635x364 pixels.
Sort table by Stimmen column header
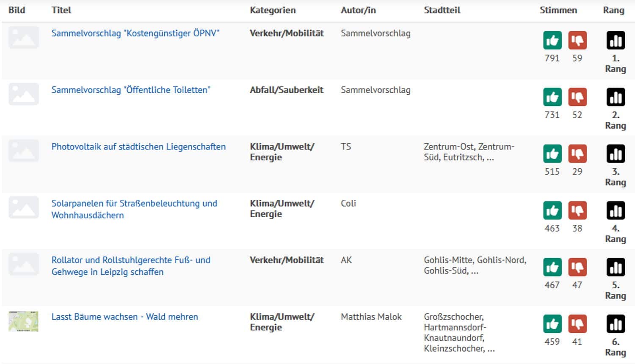[558, 10]
